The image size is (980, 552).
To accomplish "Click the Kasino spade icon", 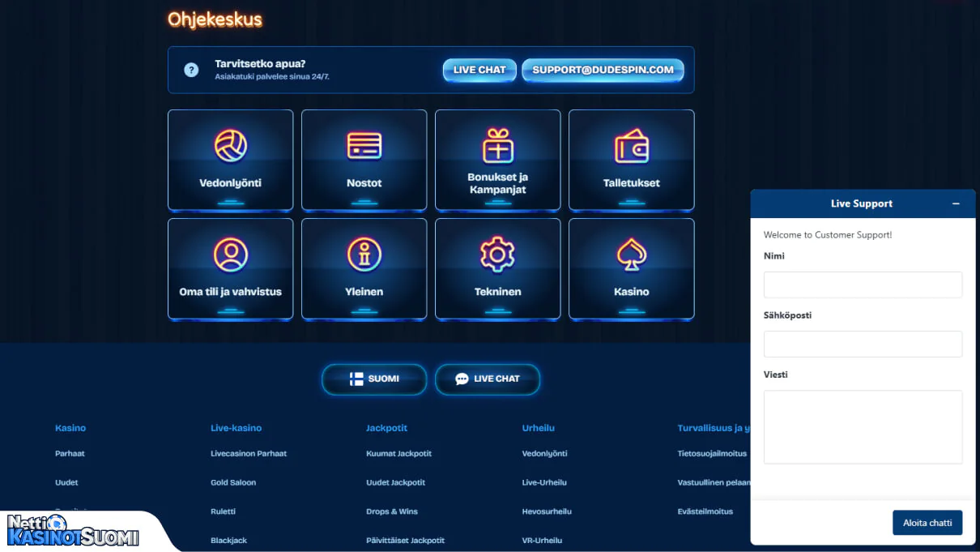I will click(632, 255).
